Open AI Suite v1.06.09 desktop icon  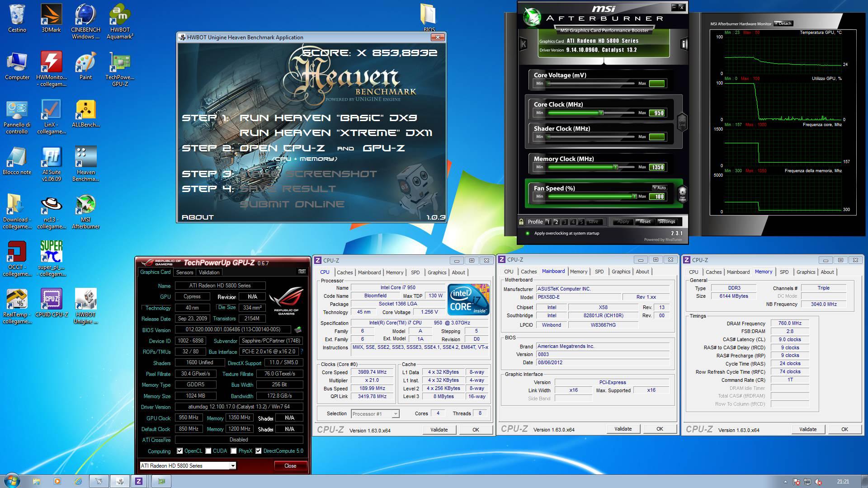[x=51, y=164]
